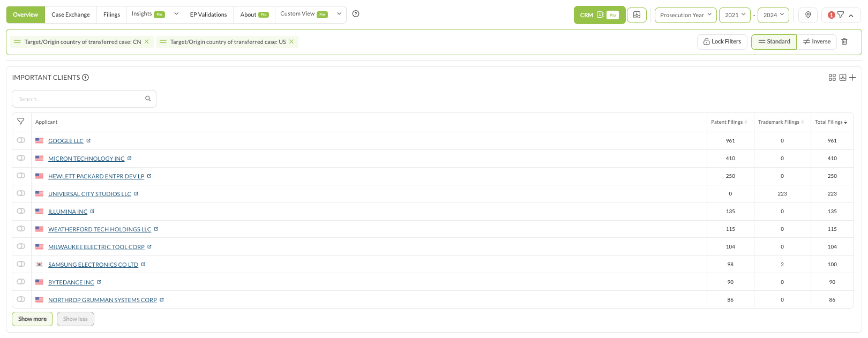Open MICRON TECHNOLOGY INC external link icon

click(x=130, y=159)
